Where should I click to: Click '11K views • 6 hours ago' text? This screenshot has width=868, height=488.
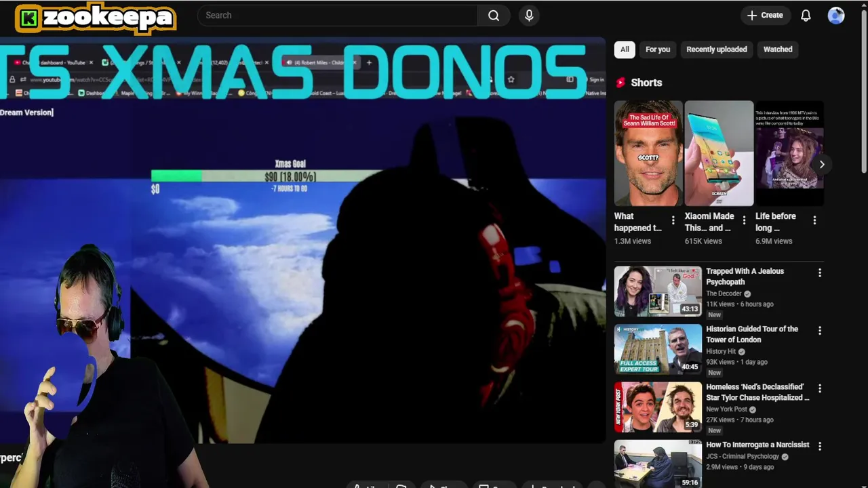click(740, 304)
